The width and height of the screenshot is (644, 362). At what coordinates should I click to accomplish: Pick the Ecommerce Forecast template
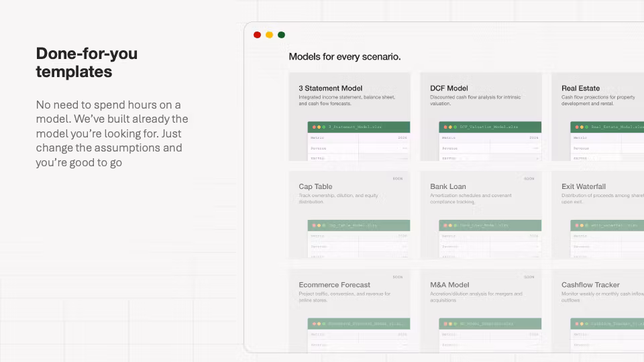350,310
